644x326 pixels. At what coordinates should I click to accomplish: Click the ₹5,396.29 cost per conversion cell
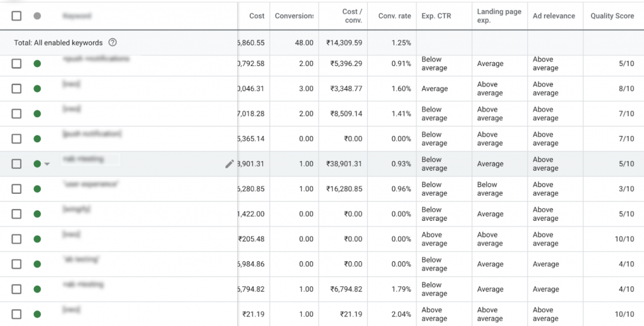[347, 64]
